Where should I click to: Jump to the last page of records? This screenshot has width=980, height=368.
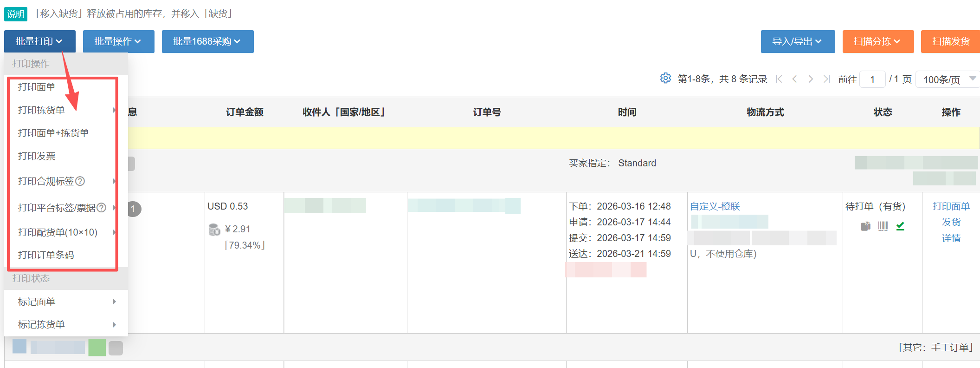click(826, 79)
